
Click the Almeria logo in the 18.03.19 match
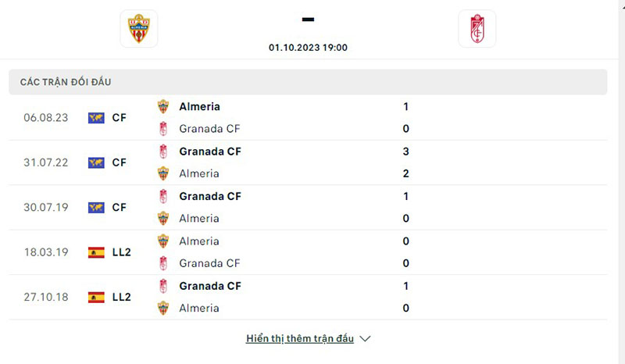tap(163, 241)
